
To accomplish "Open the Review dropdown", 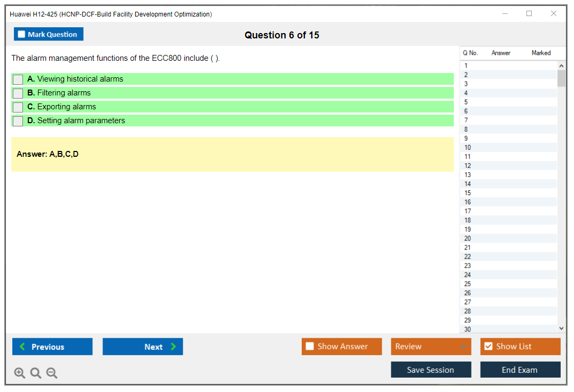I will (x=430, y=347).
